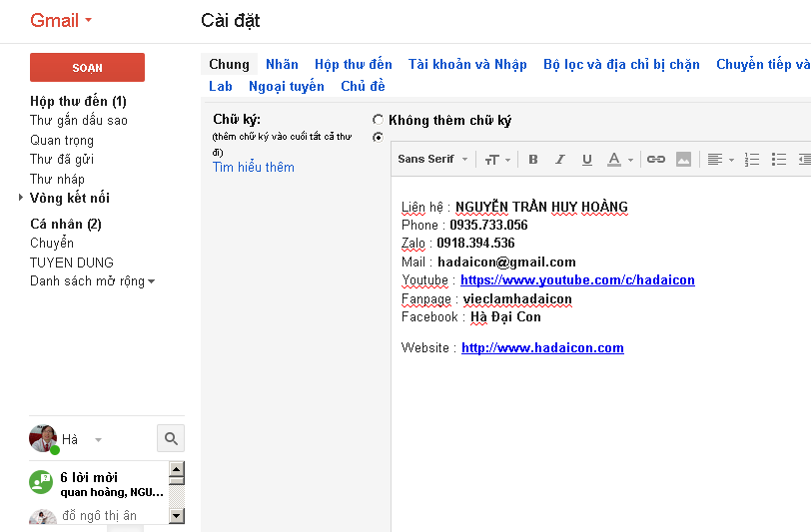
Task: Open the text color picker
Action: click(614, 160)
